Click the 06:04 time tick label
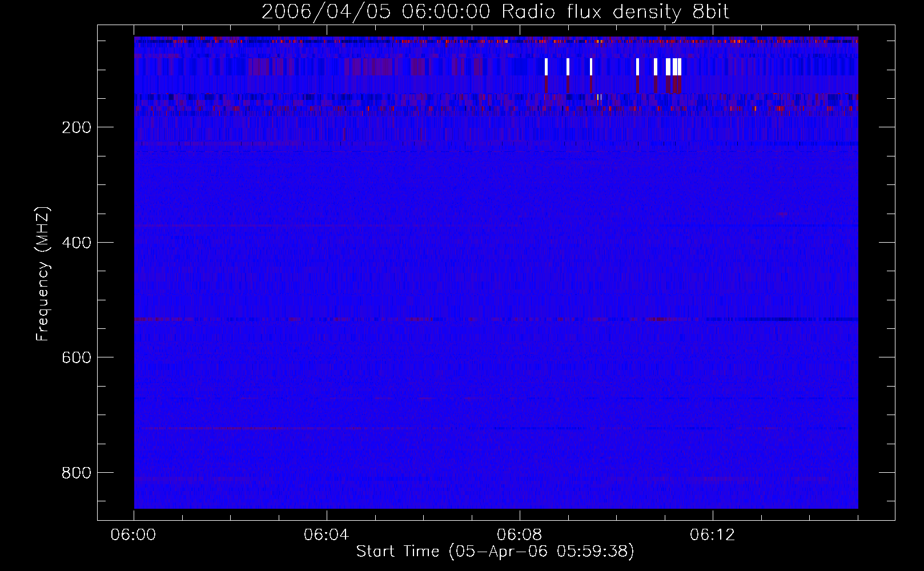 [327, 535]
